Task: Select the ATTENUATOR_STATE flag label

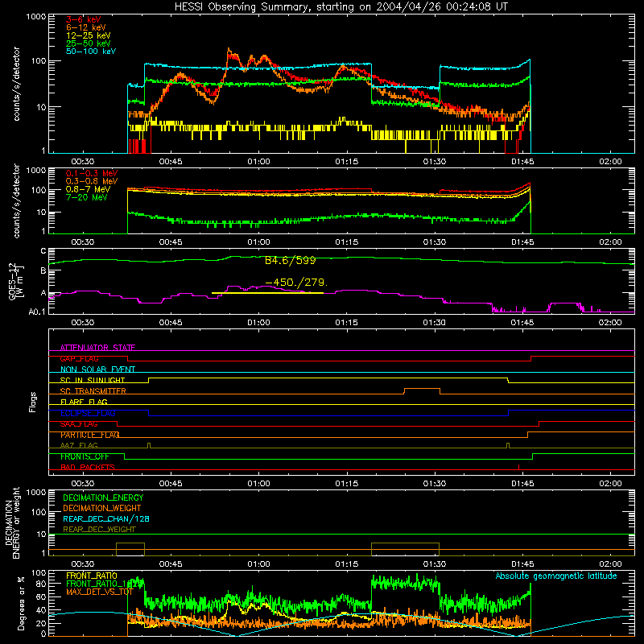Action: tap(97, 348)
